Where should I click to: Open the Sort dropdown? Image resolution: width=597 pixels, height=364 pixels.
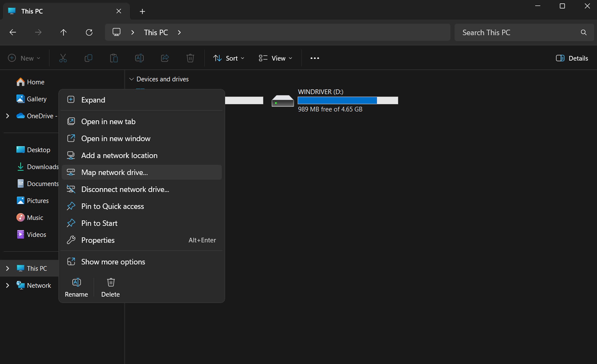[229, 58]
